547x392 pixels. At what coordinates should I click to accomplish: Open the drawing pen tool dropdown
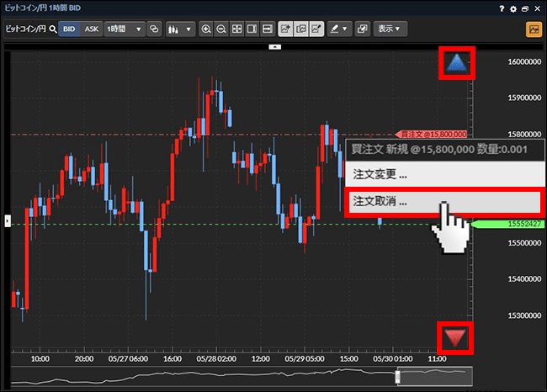[339, 29]
